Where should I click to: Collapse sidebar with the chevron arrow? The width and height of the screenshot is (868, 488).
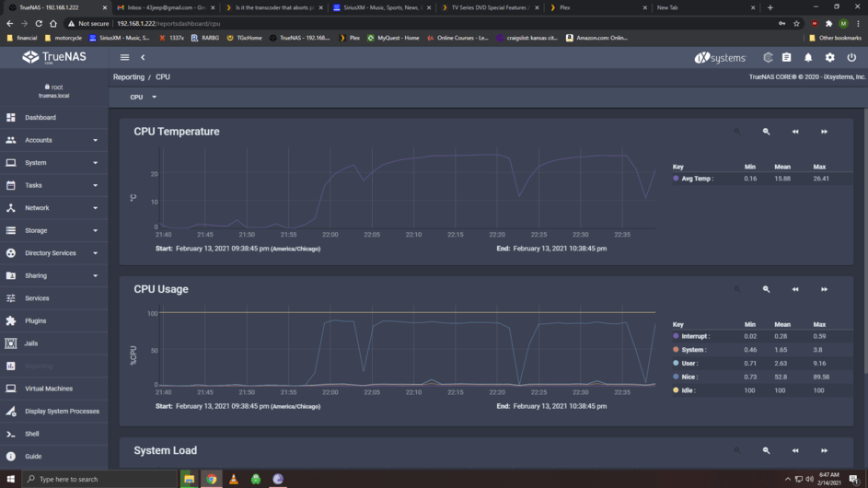pos(143,58)
